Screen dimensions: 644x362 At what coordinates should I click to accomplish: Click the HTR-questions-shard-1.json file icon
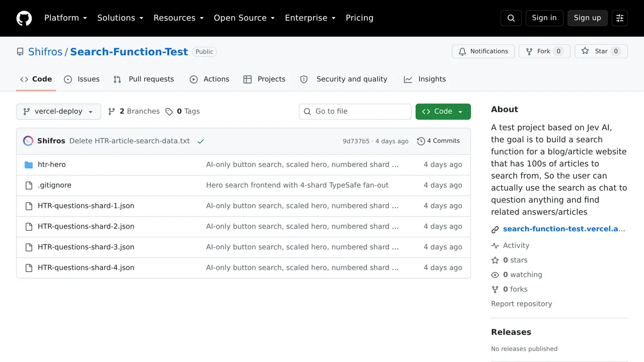(x=29, y=206)
